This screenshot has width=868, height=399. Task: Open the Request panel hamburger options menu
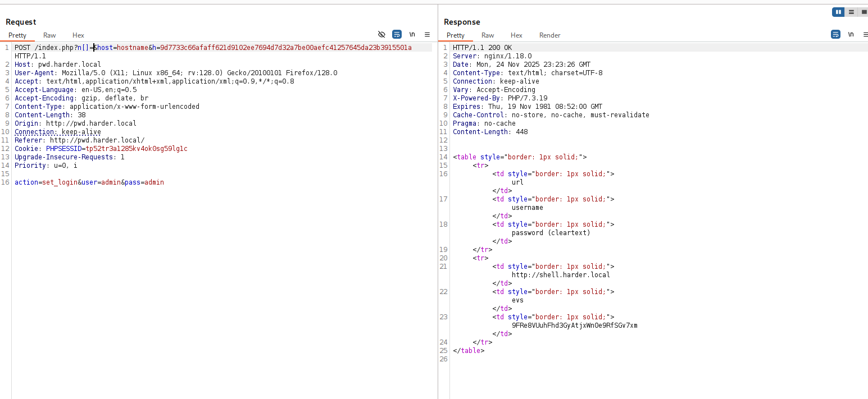pos(427,35)
